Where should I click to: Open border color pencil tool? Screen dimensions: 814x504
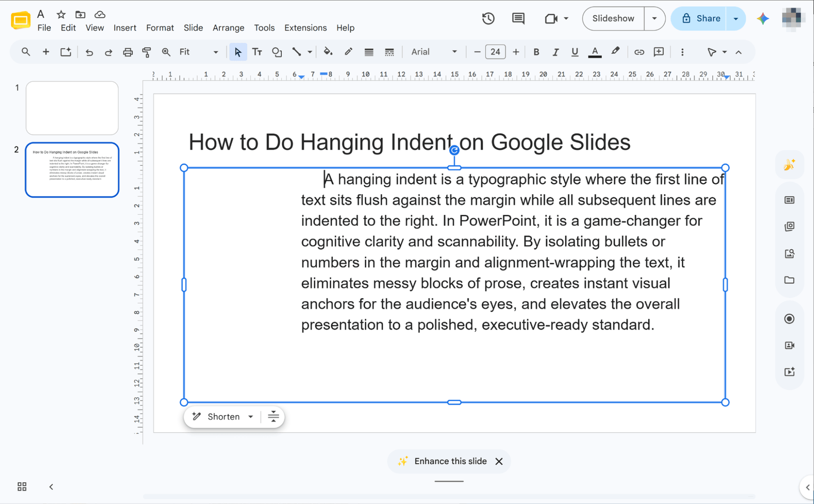point(348,52)
